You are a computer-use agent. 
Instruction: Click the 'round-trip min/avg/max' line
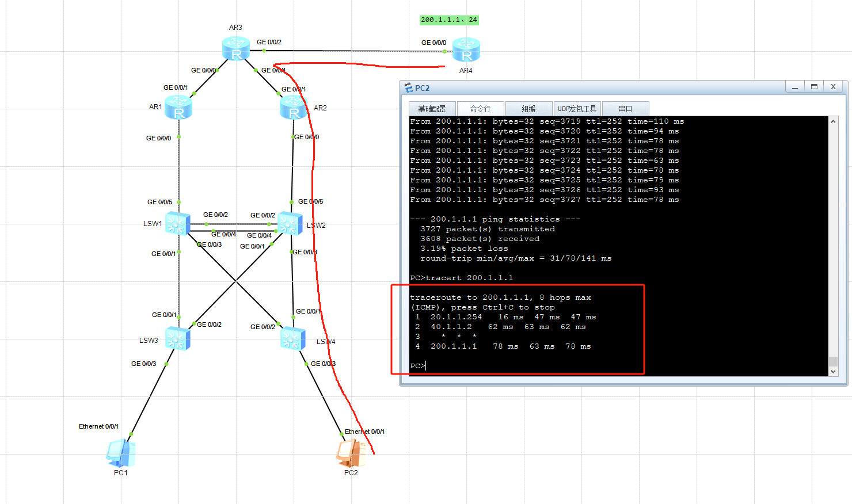pos(516,258)
